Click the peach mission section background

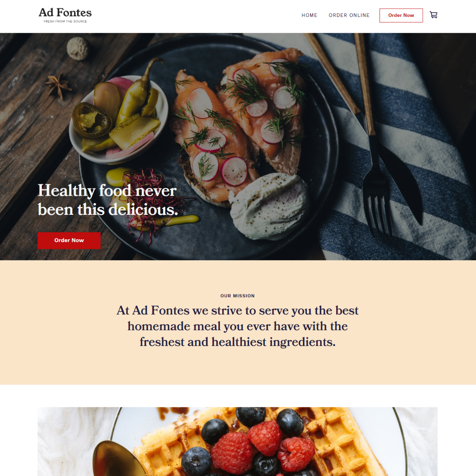coord(238,367)
